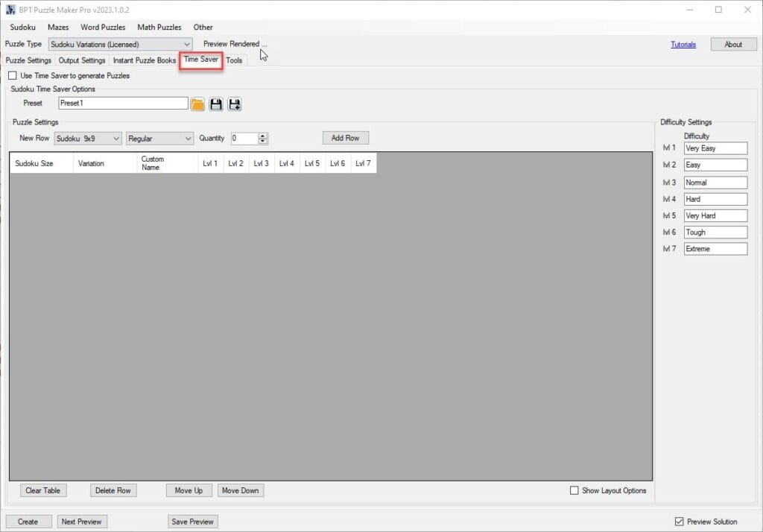Screen dimensions: 763x532
Task: Click the save preset as icon
Action: 235,104
